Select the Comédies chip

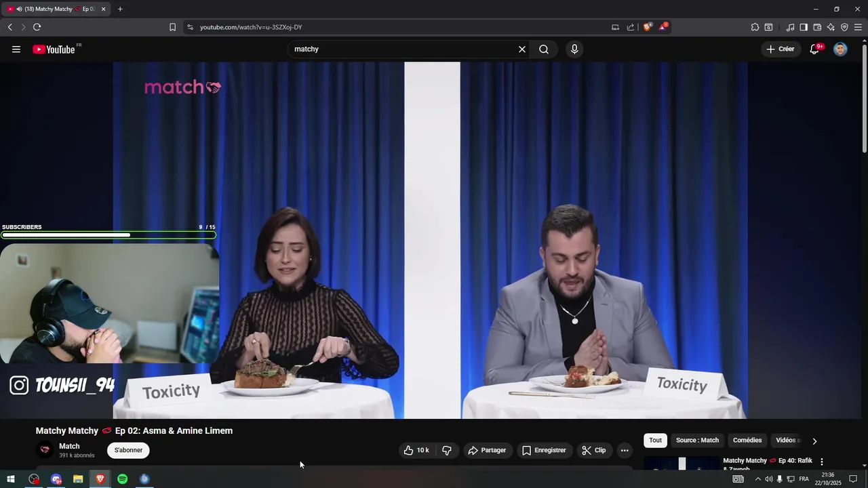[x=747, y=441]
